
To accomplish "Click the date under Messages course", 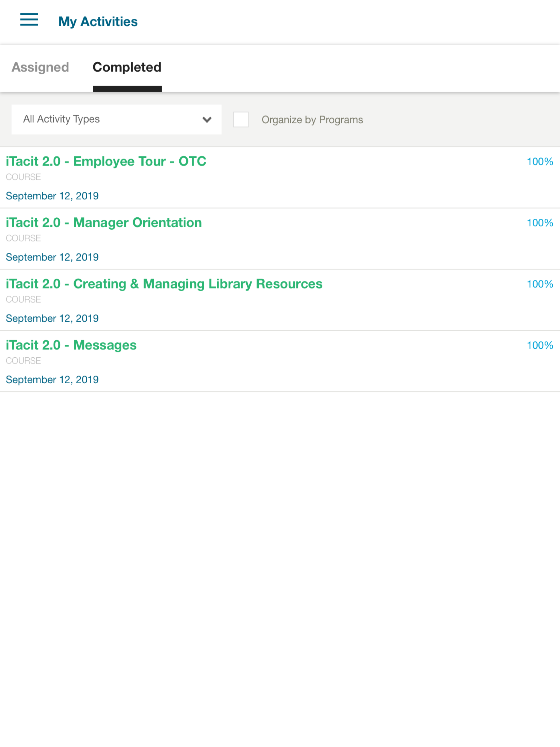I will [x=52, y=380].
